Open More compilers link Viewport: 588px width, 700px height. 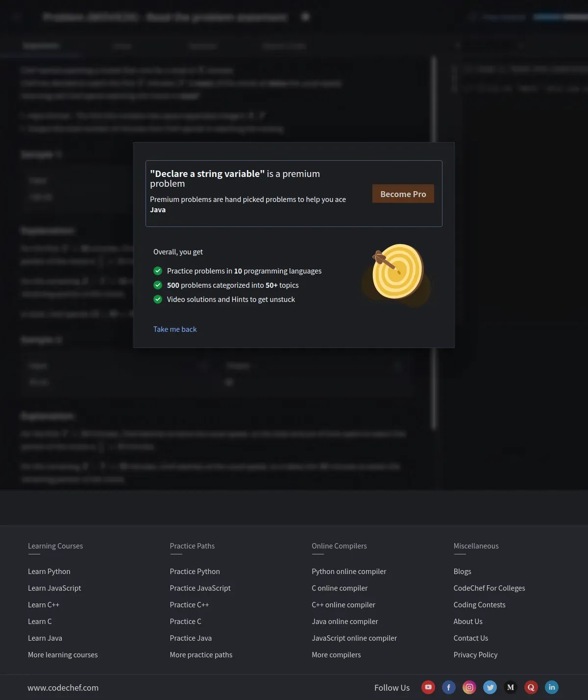(x=336, y=654)
